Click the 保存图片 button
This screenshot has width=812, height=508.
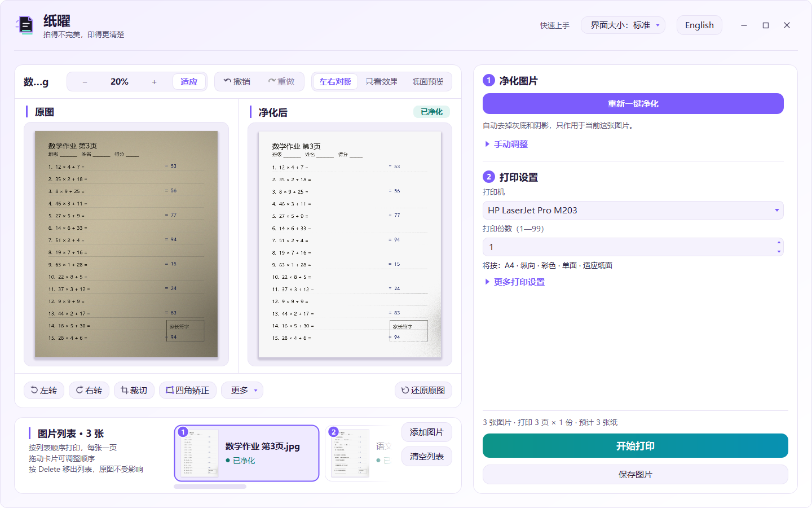(x=636, y=475)
